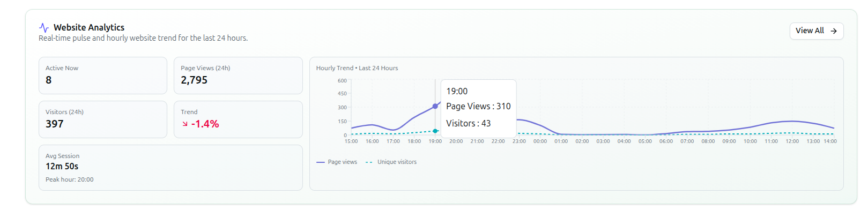
Task: Click the pulse icon beside Website Analytics
Action: coord(44,27)
